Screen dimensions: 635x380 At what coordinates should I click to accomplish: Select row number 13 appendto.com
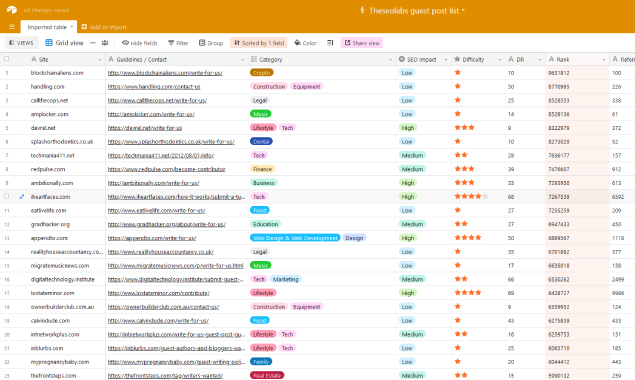(7, 238)
